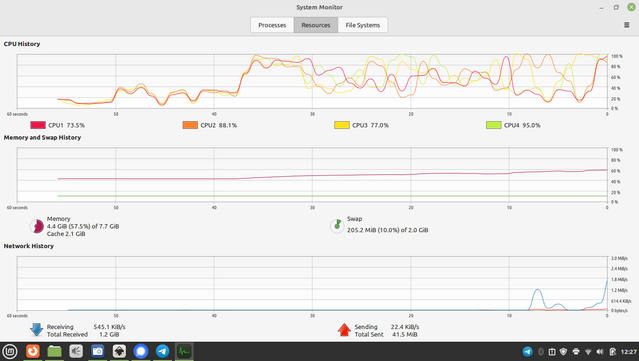The width and height of the screenshot is (639, 361).
Task: Open the speaker sound app in taskbar
Action: pyautogui.click(x=76, y=351)
